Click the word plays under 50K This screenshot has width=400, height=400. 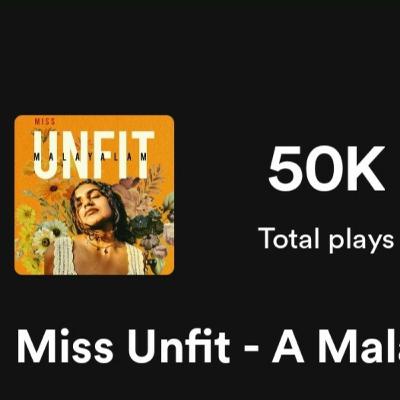click(360, 241)
